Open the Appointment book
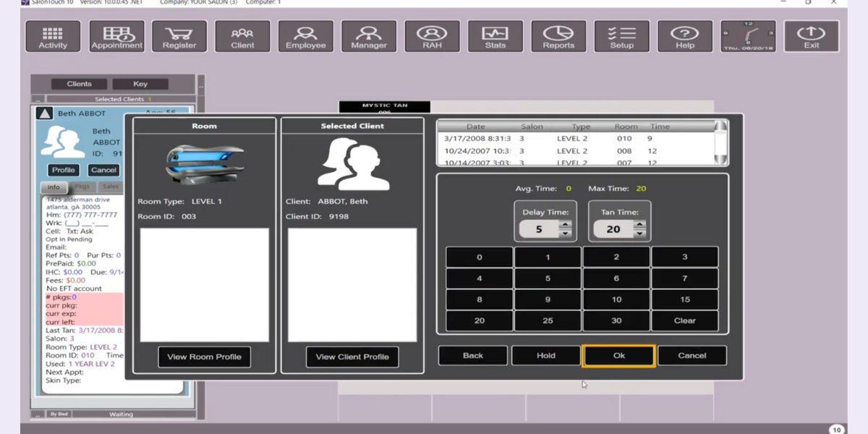The width and height of the screenshot is (868, 434). pyautogui.click(x=116, y=35)
